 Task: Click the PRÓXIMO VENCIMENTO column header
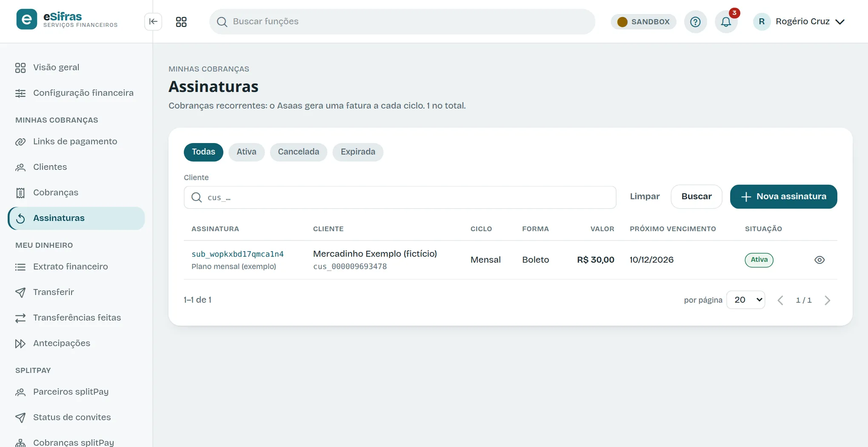coord(673,229)
